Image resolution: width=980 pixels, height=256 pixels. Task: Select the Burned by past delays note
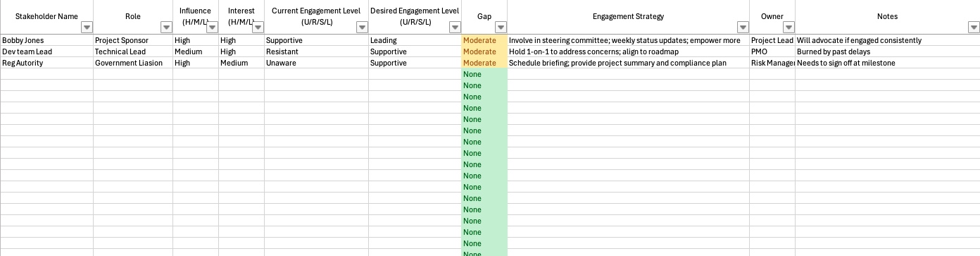pyautogui.click(x=887, y=51)
